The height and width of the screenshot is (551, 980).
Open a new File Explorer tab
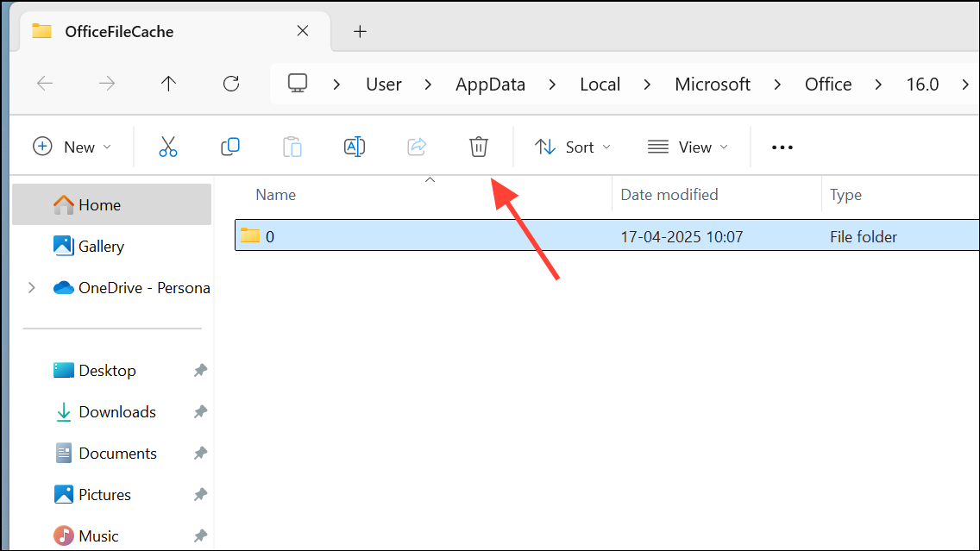(361, 31)
